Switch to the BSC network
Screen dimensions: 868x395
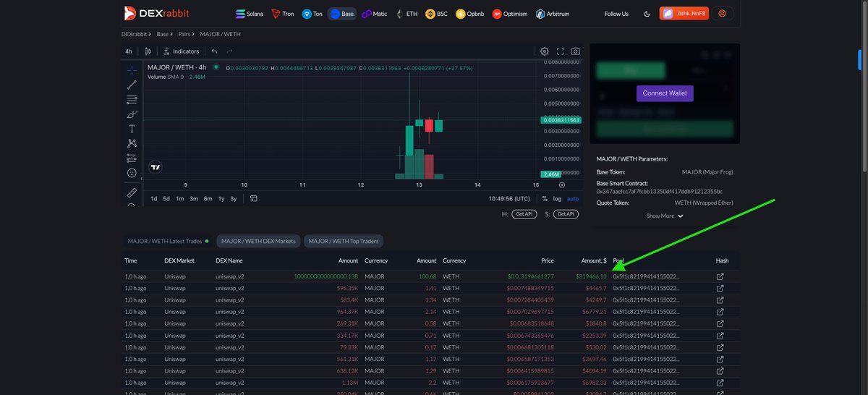click(437, 14)
